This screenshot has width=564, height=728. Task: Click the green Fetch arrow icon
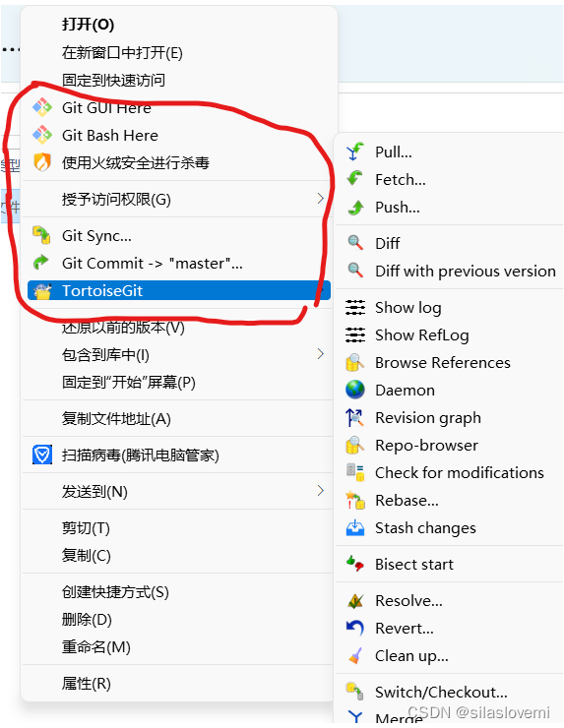click(x=355, y=179)
